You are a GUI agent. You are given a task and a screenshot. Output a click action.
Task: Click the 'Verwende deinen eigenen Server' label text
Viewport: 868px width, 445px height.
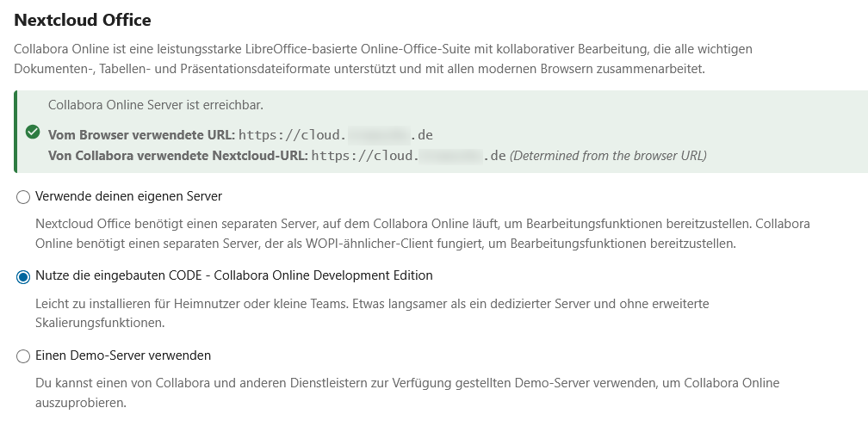(128, 196)
